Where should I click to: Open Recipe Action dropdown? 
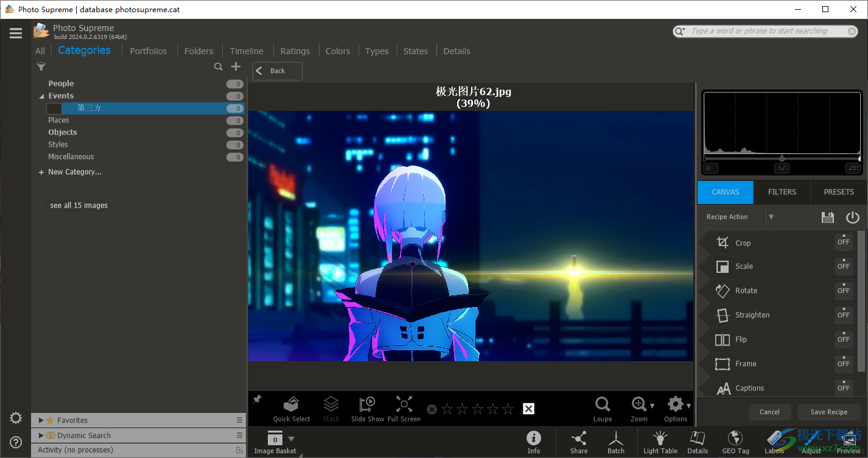(771, 217)
